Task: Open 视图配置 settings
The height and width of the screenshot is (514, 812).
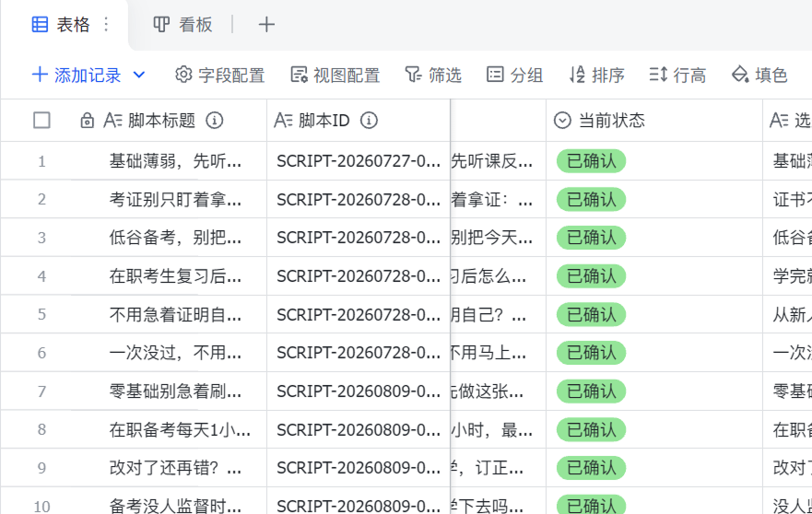Action: coord(335,75)
